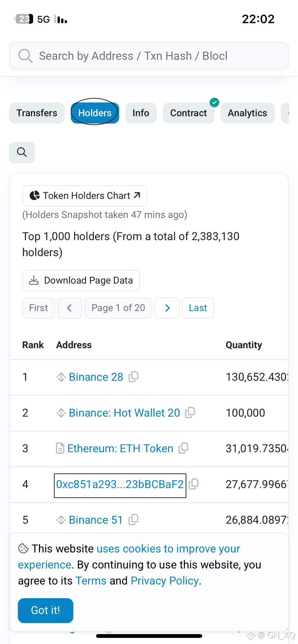Tap the magnifier search button below tabs
Screen dimensions: 298x644
[22, 152]
